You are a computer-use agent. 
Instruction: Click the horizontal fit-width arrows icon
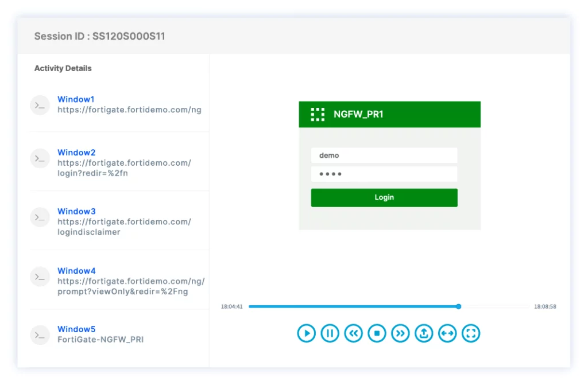(x=447, y=333)
